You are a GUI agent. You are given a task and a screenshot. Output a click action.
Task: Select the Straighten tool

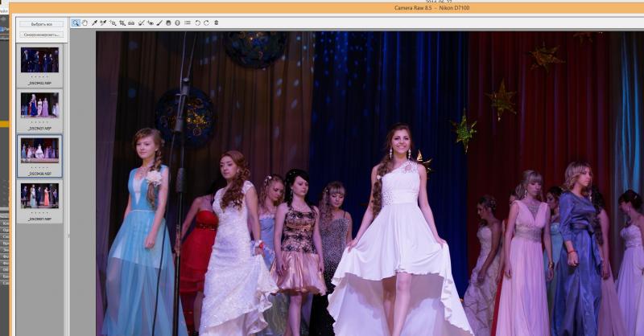coord(131,23)
